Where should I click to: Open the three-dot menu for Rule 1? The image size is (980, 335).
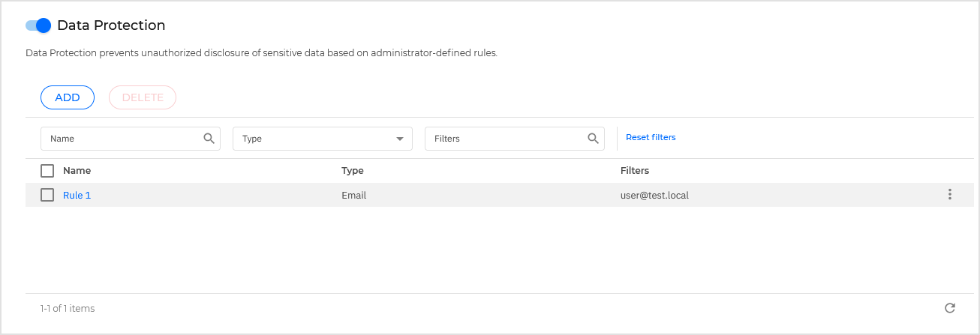pyautogui.click(x=949, y=195)
